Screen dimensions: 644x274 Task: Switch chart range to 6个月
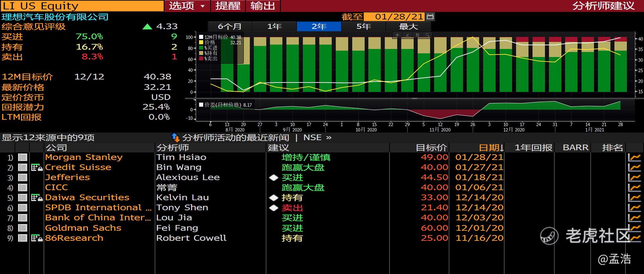[x=230, y=26]
